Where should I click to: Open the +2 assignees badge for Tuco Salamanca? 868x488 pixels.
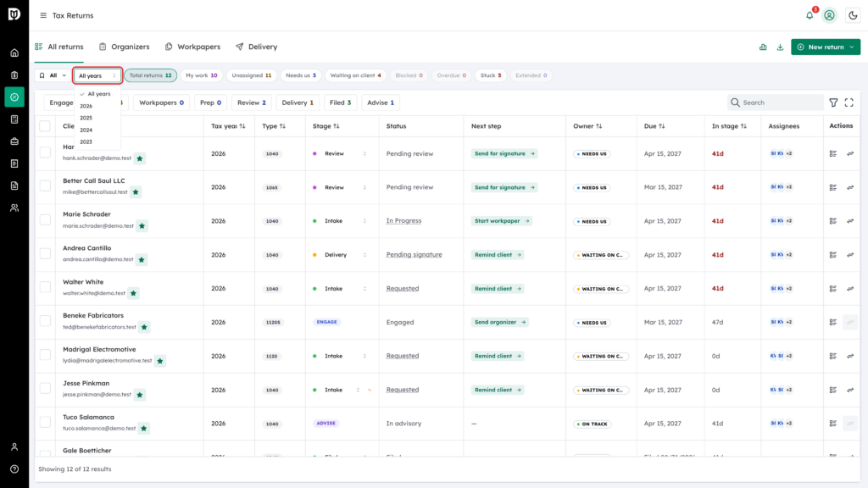(x=789, y=424)
